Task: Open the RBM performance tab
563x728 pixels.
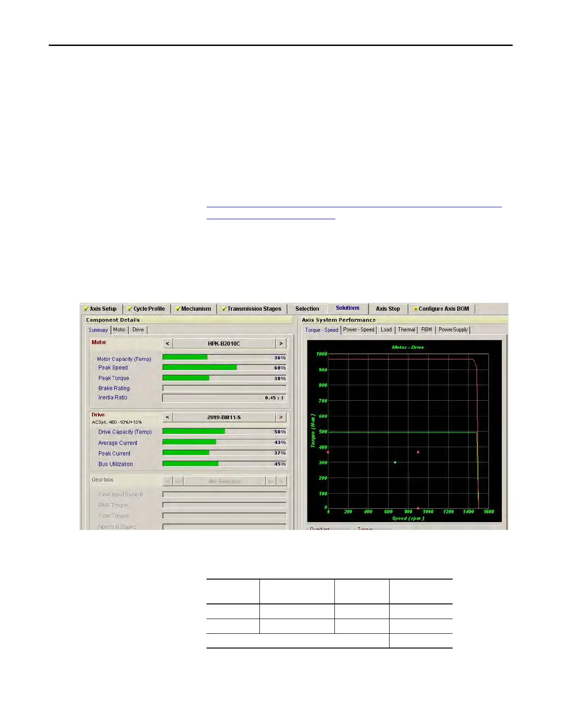Action: (427, 330)
